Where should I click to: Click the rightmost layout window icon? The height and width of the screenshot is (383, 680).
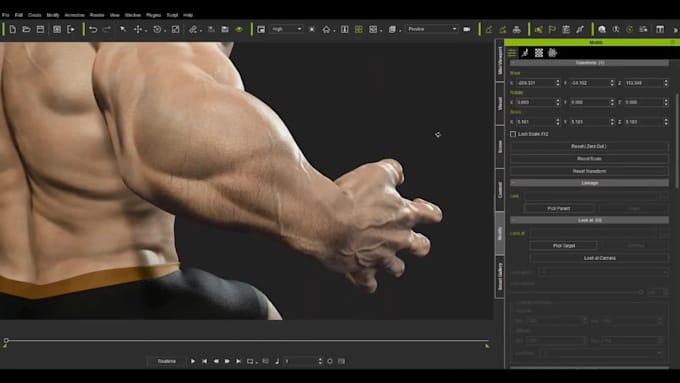660,29
